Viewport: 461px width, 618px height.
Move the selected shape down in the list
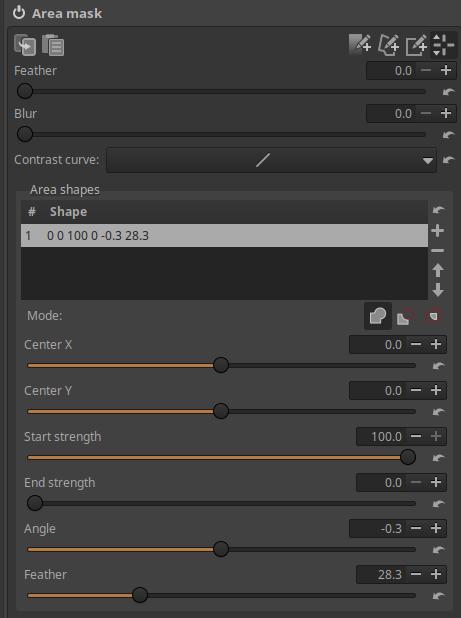click(438, 290)
